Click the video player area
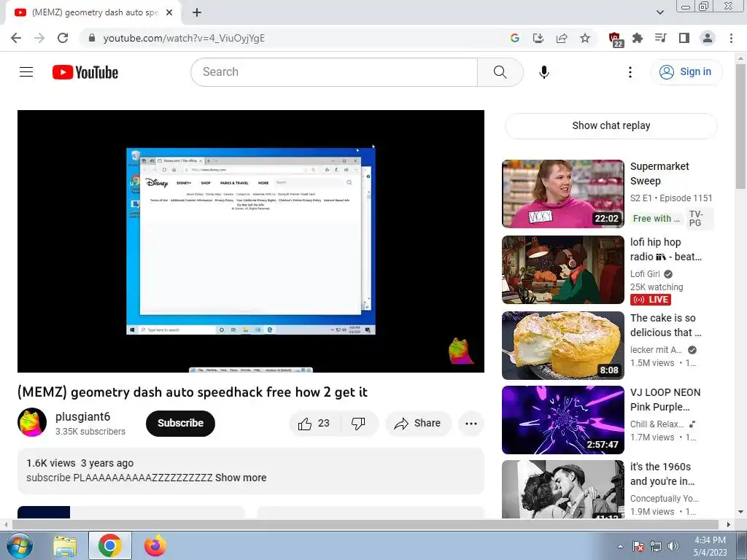747x560 pixels. (251, 241)
